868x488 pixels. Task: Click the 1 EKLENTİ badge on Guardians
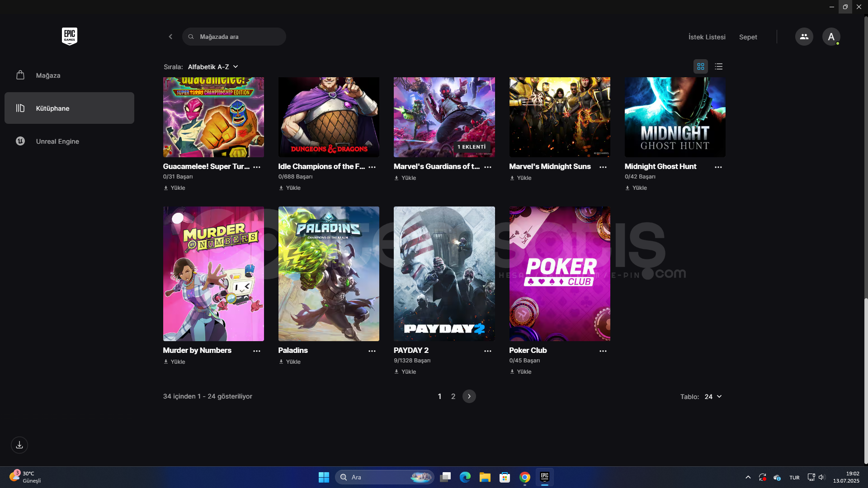tap(472, 147)
